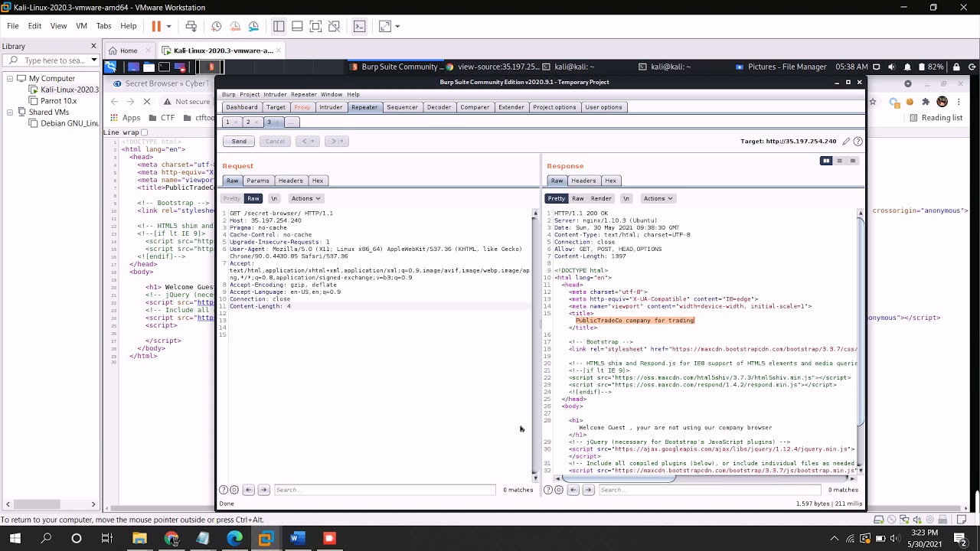This screenshot has width=980, height=551.
Task: Open the Burp menu in menu bar
Action: click(x=229, y=94)
